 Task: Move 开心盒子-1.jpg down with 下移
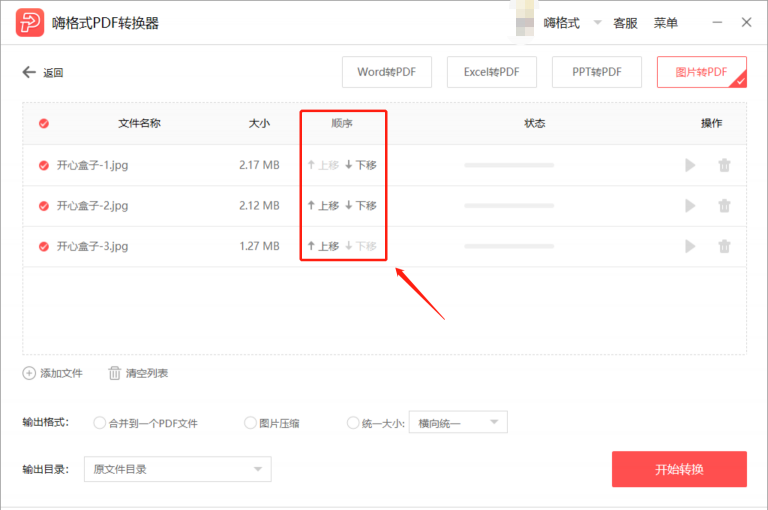click(361, 165)
